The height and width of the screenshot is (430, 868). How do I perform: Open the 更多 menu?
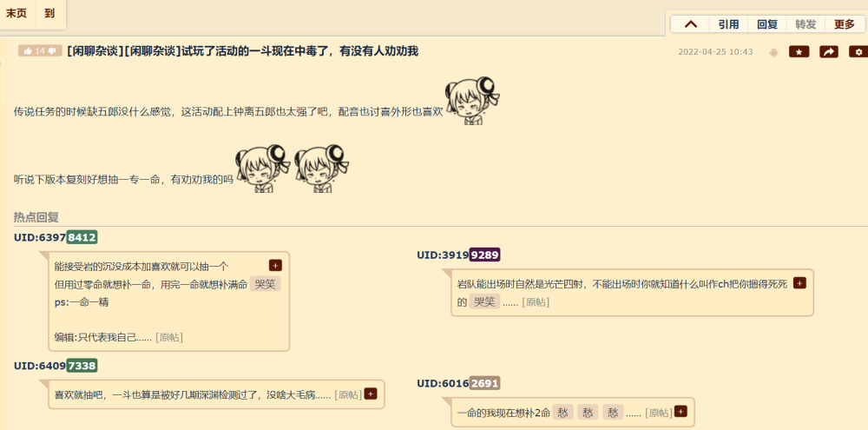click(x=845, y=24)
